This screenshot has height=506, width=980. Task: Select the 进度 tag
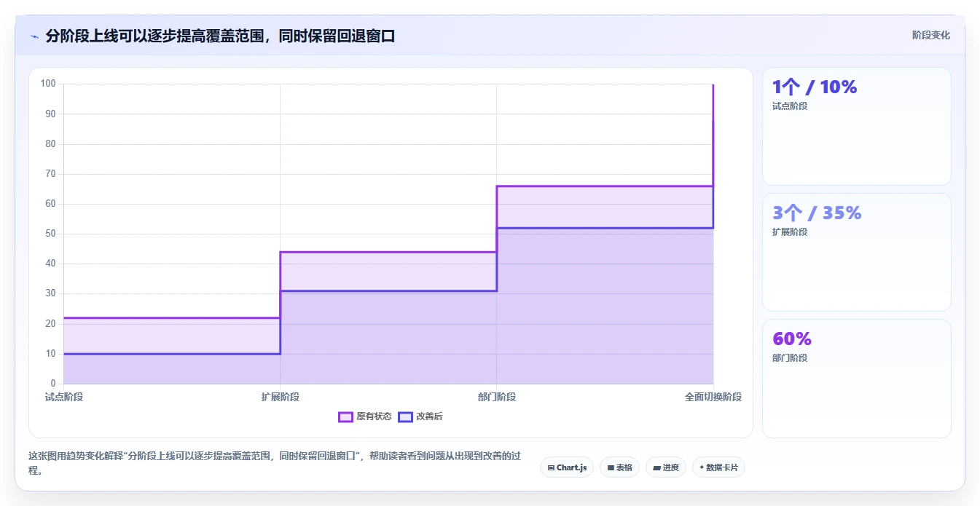coord(666,467)
